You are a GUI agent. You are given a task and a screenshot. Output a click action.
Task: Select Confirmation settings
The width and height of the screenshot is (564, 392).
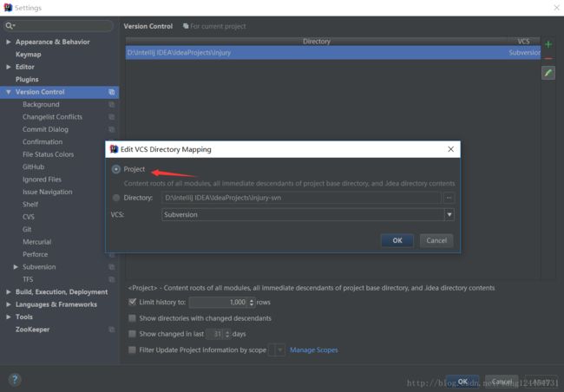(43, 142)
